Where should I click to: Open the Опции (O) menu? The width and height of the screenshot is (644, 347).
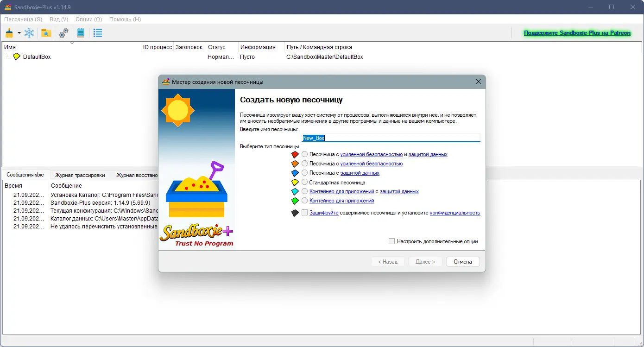click(88, 19)
